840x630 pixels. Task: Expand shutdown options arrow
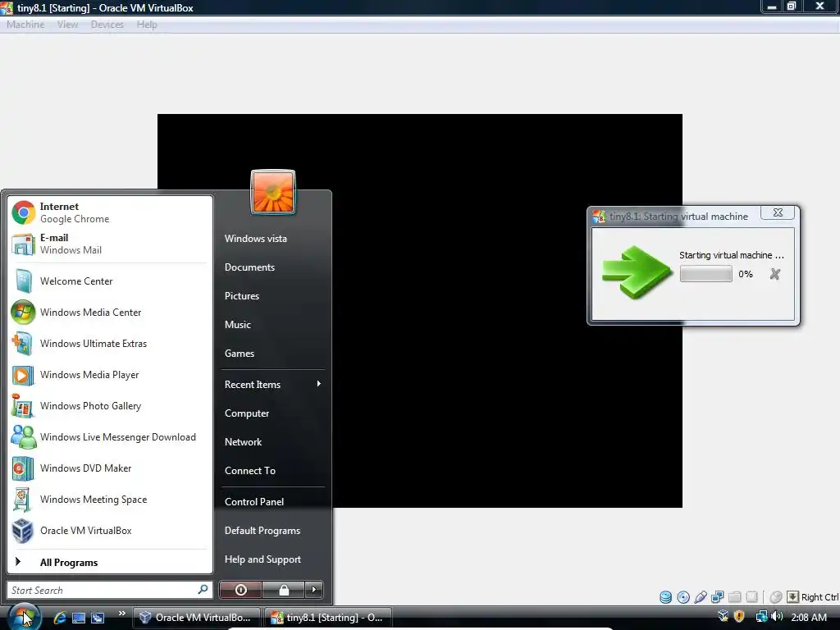click(314, 590)
